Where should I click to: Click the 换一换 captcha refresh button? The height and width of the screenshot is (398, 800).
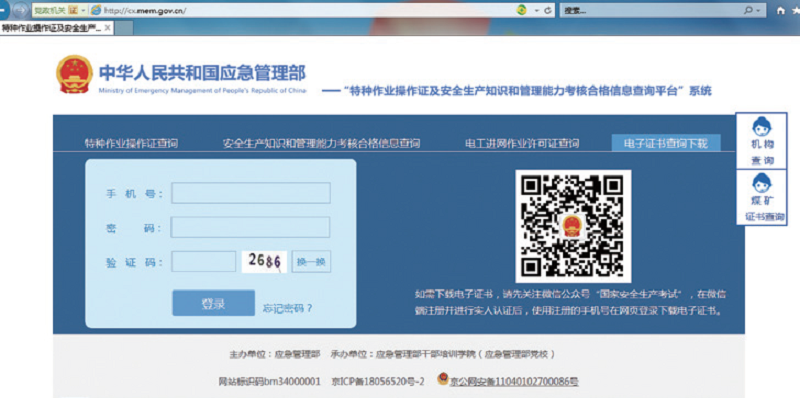[311, 262]
